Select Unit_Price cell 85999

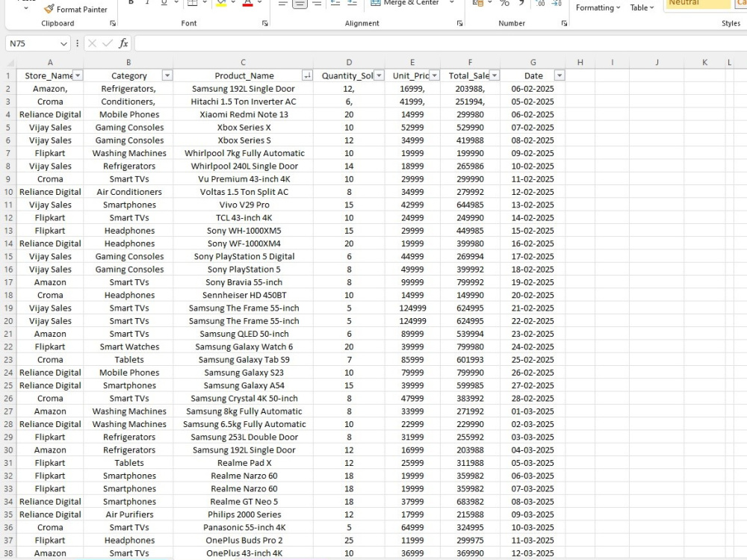coord(412,360)
